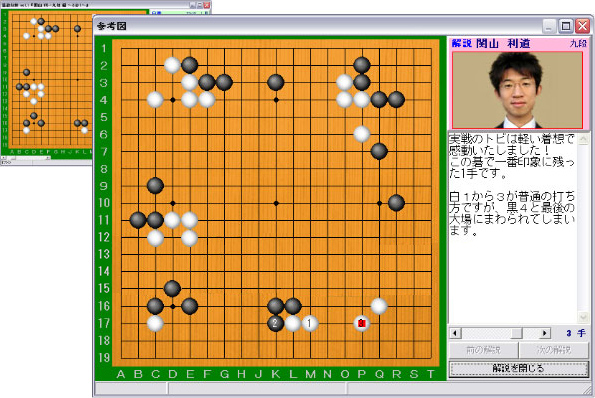Viewport: 595px width, 398px height.
Task: Move the move-number slider thumb
Action: click(516, 333)
